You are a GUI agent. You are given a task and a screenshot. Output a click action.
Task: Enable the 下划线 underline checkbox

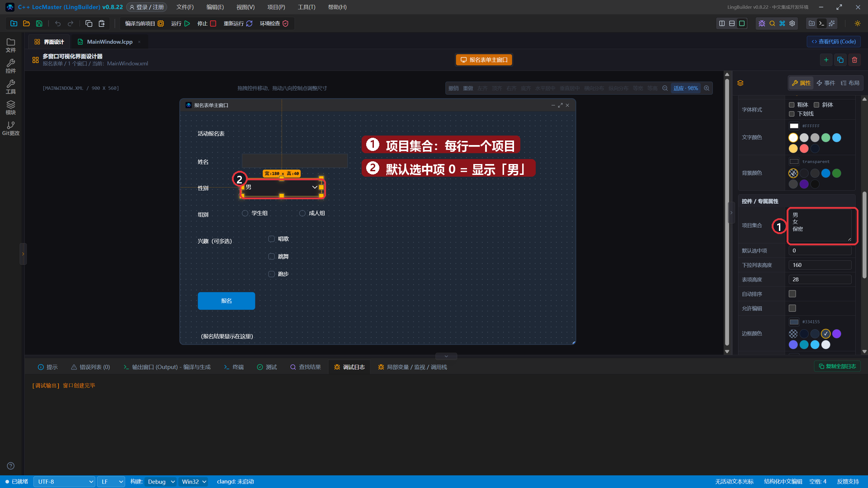pyautogui.click(x=792, y=114)
